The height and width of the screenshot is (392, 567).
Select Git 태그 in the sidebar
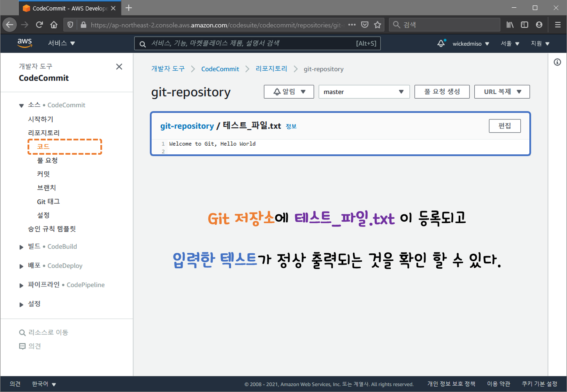48,201
